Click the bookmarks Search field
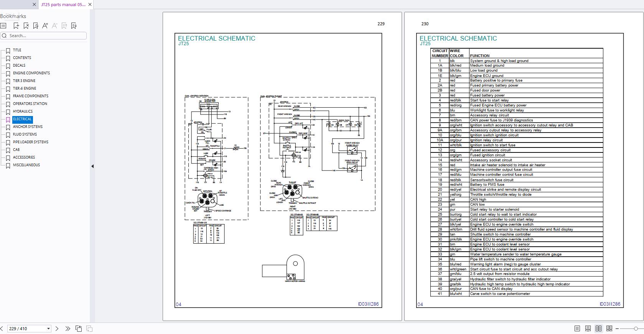Viewport: 644px width, 334px height. [x=46, y=36]
